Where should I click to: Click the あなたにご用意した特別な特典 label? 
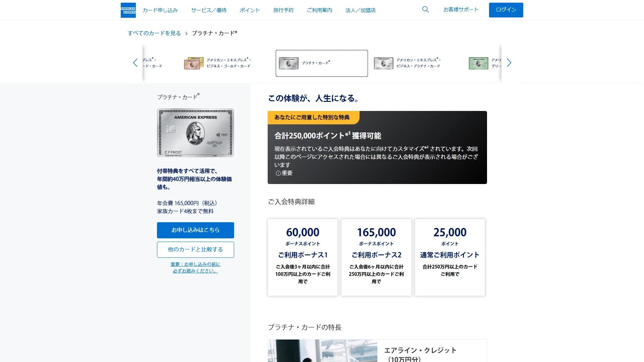(x=312, y=117)
